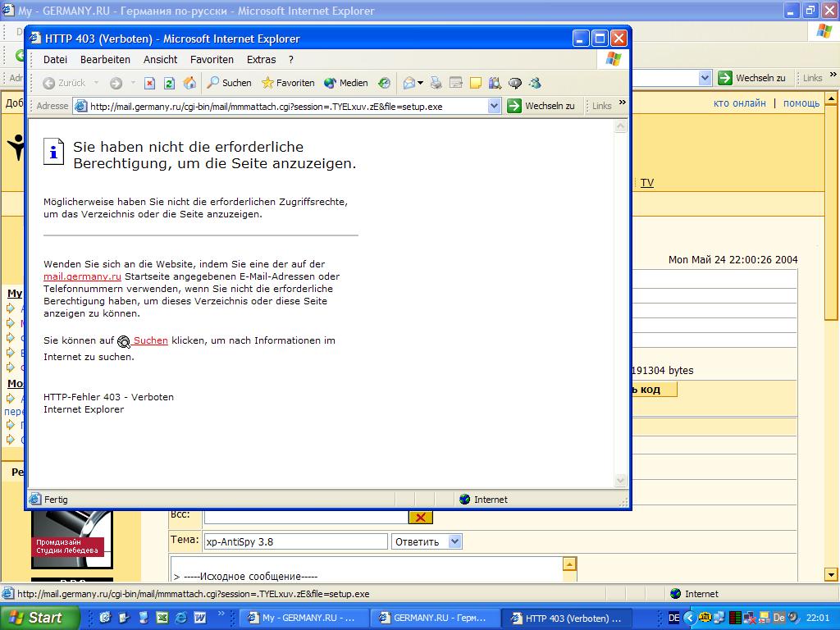Click the Тема subject field with xp-AntiSpy 3.8

coord(295,541)
